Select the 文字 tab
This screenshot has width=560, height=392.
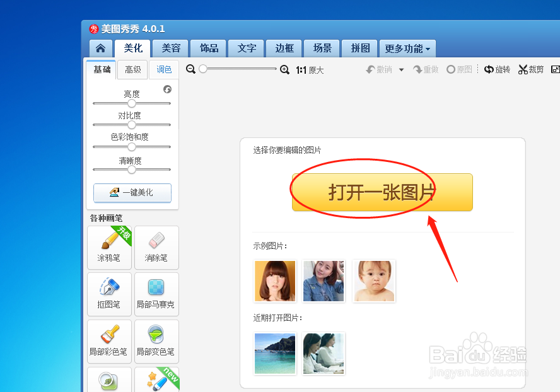247,48
